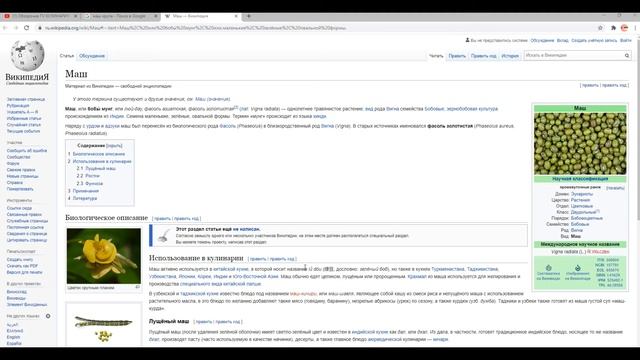Click the languages settings gear icon
The height and width of the screenshot is (360, 640).
click(48, 316)
